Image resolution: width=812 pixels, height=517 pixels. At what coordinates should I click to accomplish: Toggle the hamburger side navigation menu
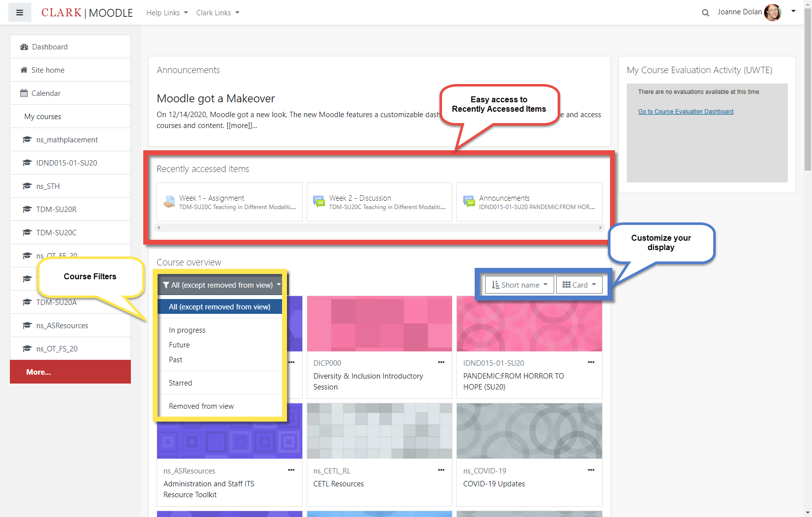[x=20, y=13]
